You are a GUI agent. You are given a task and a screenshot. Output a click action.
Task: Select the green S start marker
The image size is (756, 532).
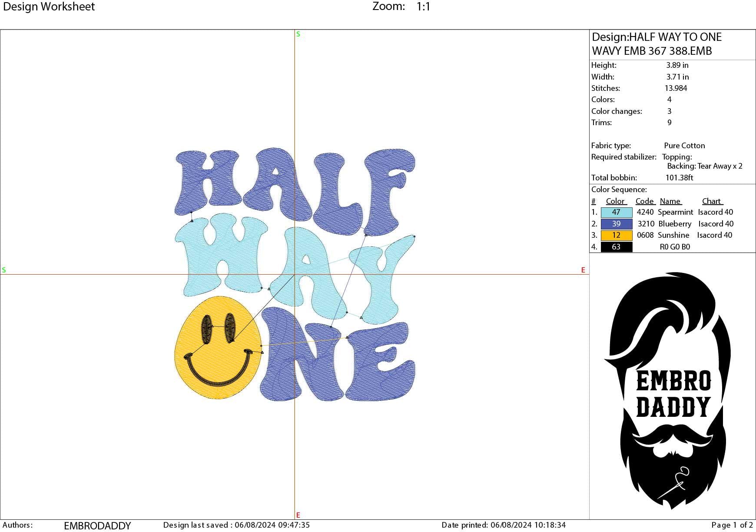point(298,33)
